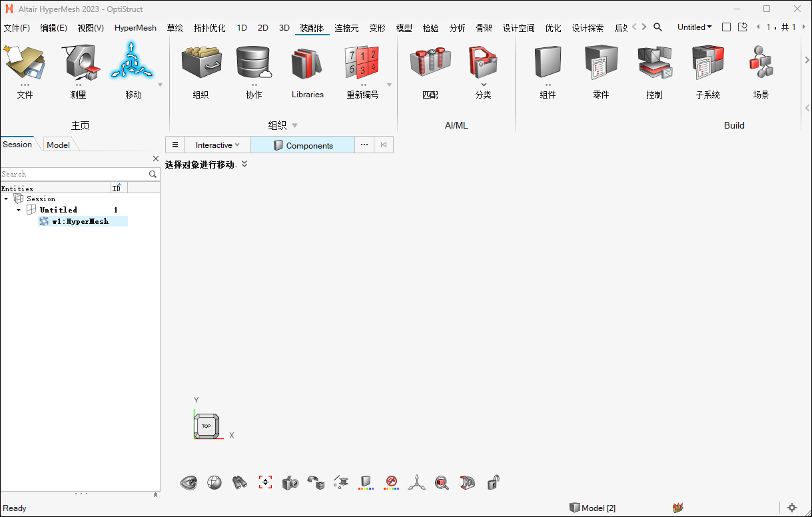This screenshot has height=517, width=812.
Task: Expand the 重新编号 tool dropdown arrow
Action: tap(389, 85)
